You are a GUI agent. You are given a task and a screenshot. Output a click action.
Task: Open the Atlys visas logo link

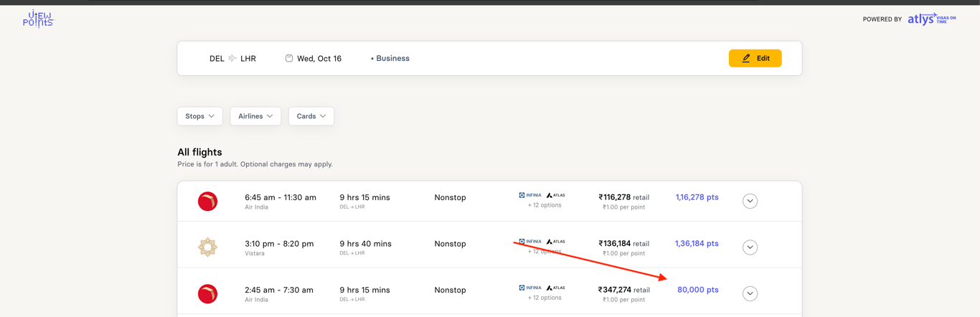click(x=931, y=19)
